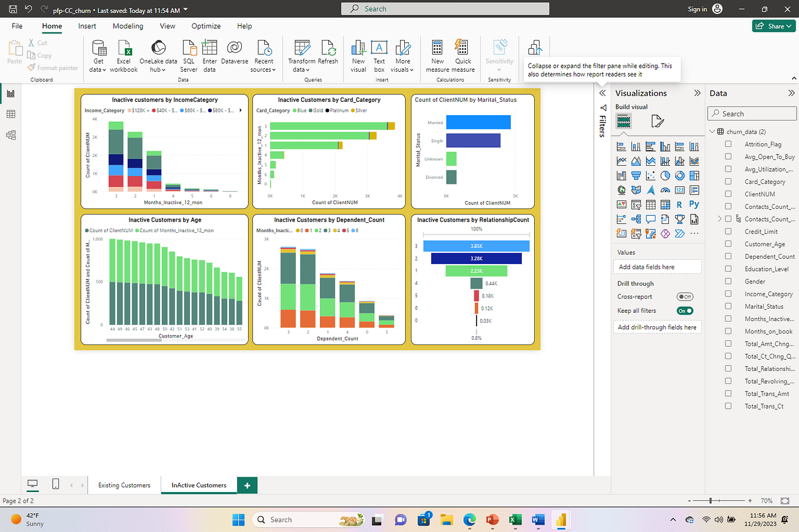The width and height of the screenshot is (799, 532).
Task: Click the Data pane search box
Action: pos(751,113)
